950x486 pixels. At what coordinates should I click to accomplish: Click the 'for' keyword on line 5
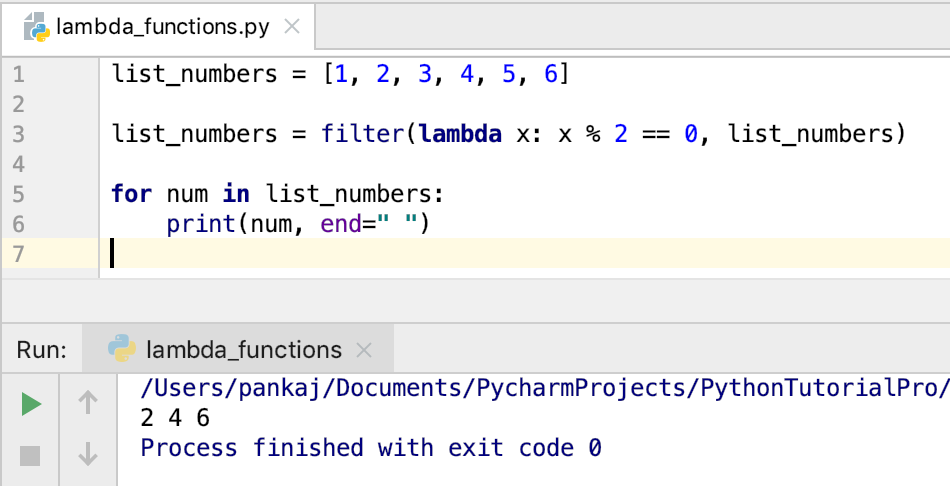click(x=131, y=194)
